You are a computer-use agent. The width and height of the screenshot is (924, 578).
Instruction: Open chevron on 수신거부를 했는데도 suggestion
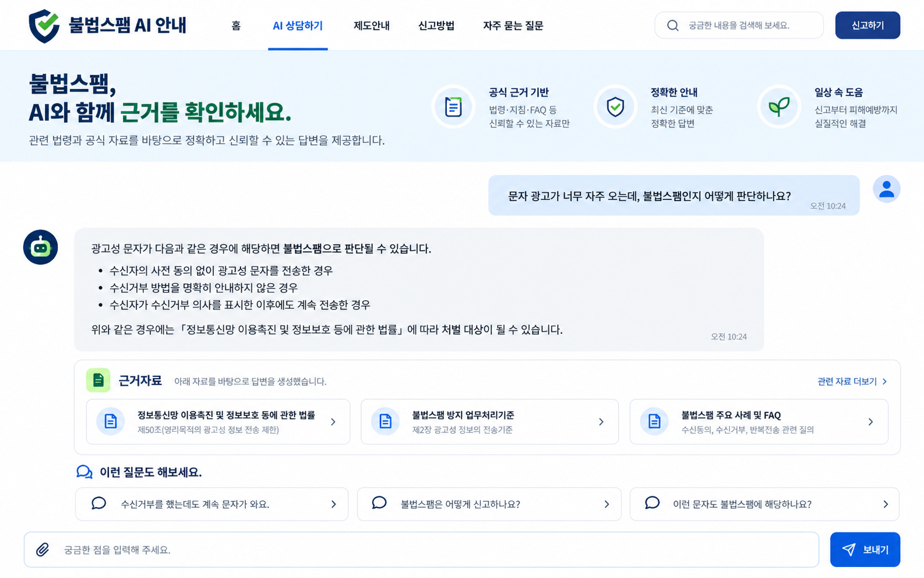pyautogui.click(x=334, y=505)
